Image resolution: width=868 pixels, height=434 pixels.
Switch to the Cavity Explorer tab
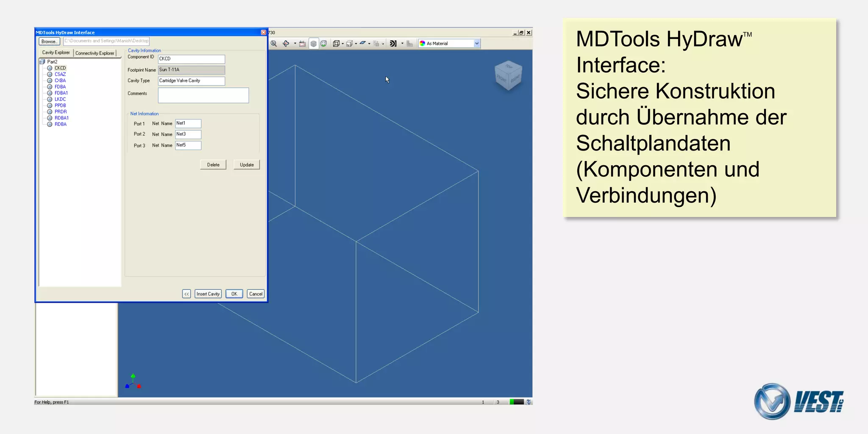tap(56, 53)
